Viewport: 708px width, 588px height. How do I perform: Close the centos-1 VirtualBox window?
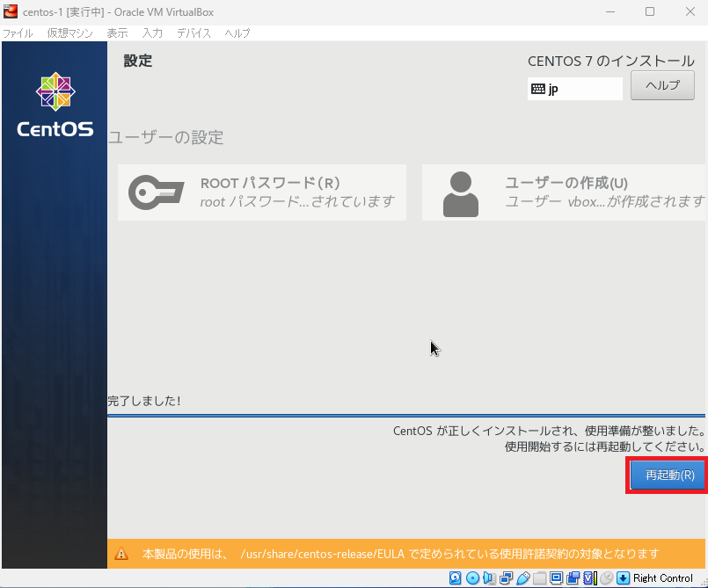pos(690,11)
